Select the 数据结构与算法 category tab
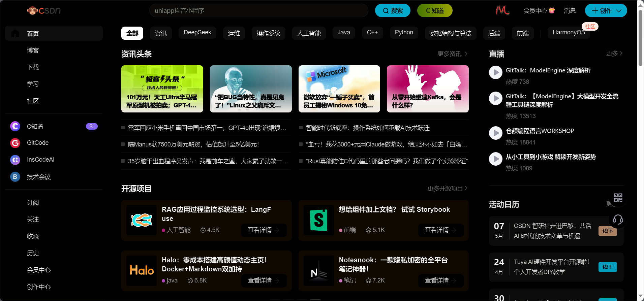 point(451,33)
